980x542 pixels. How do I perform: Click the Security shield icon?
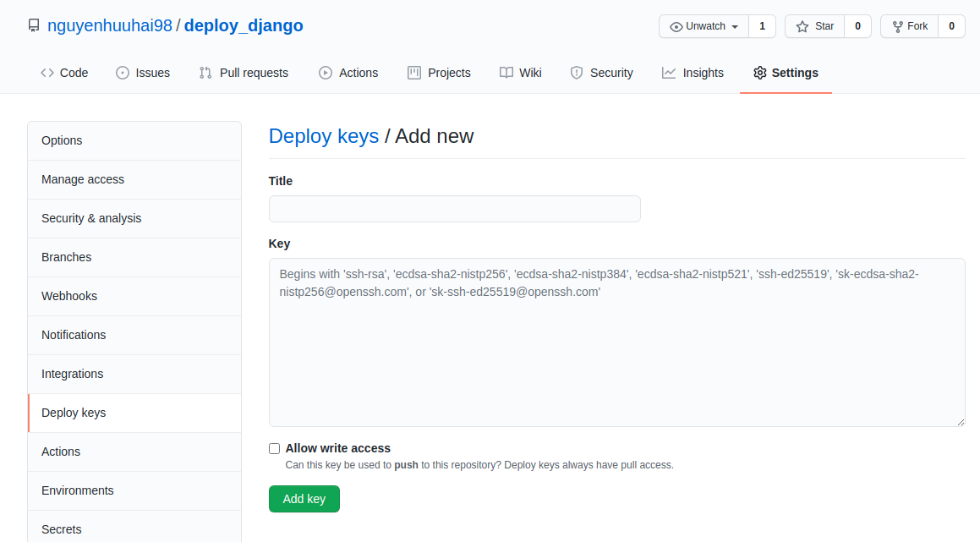click(x=577, y=73)
